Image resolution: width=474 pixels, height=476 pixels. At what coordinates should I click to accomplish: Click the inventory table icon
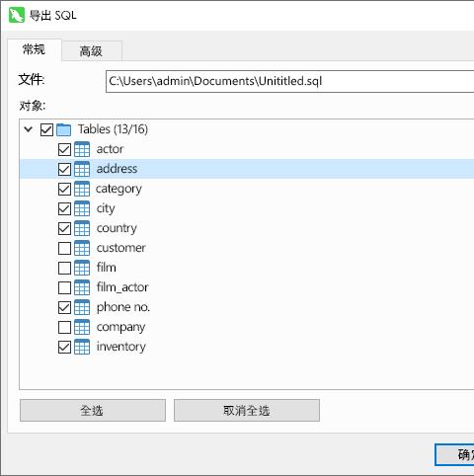(82, 347)
